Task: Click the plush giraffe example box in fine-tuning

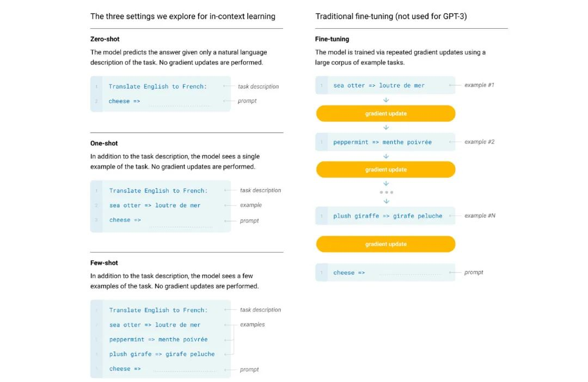Action: pos(385,216)
